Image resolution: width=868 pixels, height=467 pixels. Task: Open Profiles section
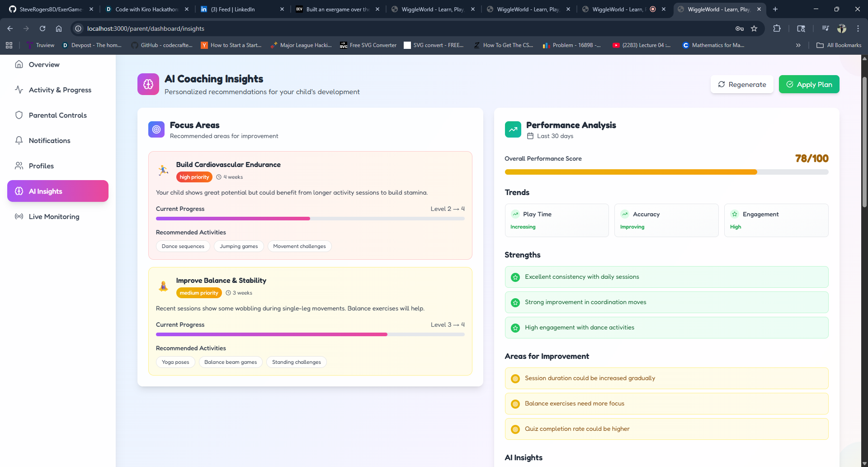[x=58, y=166]
